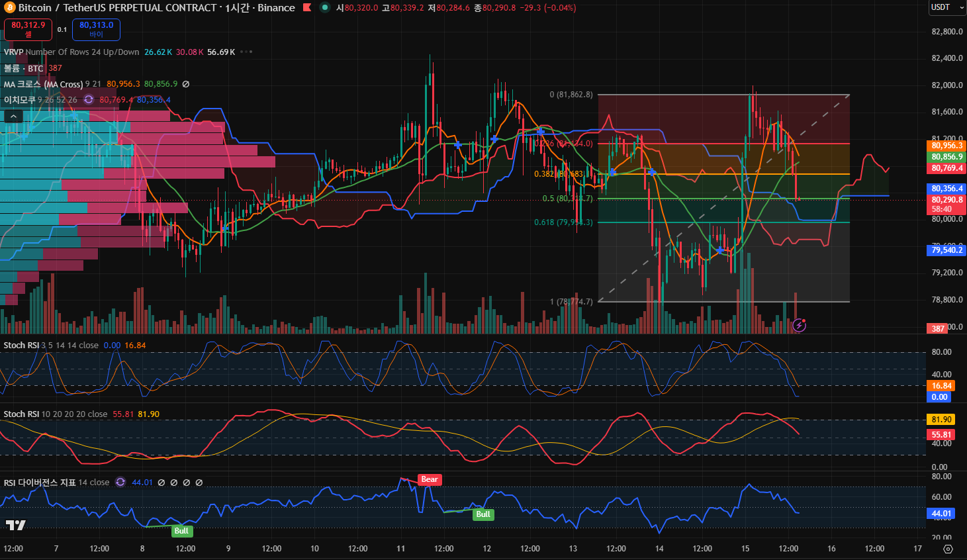The height and width of the screenshot is (560, 967).
Task: Click the orange 16.84 Stoch RSI axis label
Action: (942, 386)
